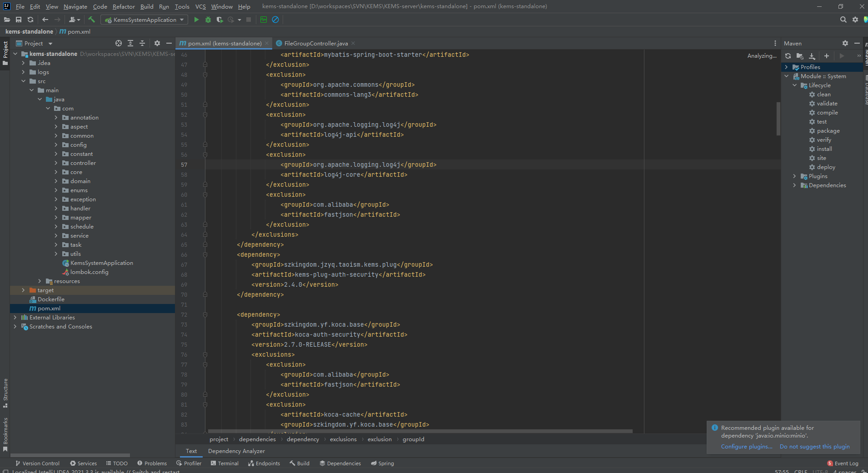Screen dimensions: 868x473
Task: Open editor tabs three-dot menu
Action: click(775, 43)
